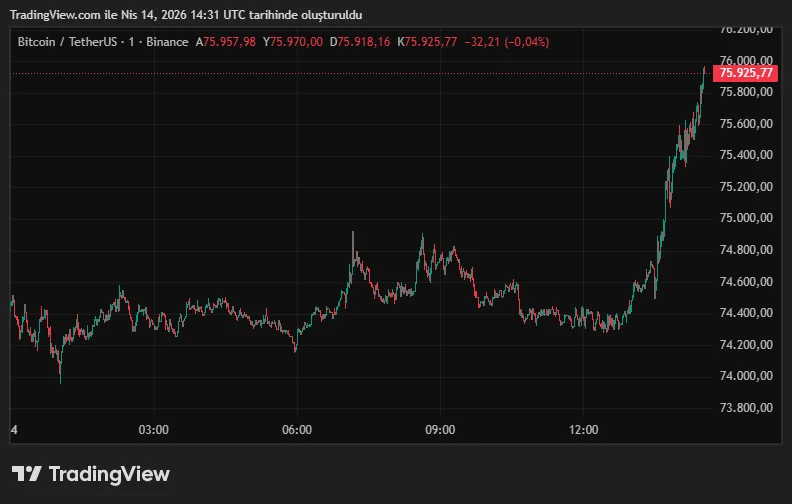Click the 75.800,00 price axis label
This screenshot has width=792, height=504.
click(746, 92)
